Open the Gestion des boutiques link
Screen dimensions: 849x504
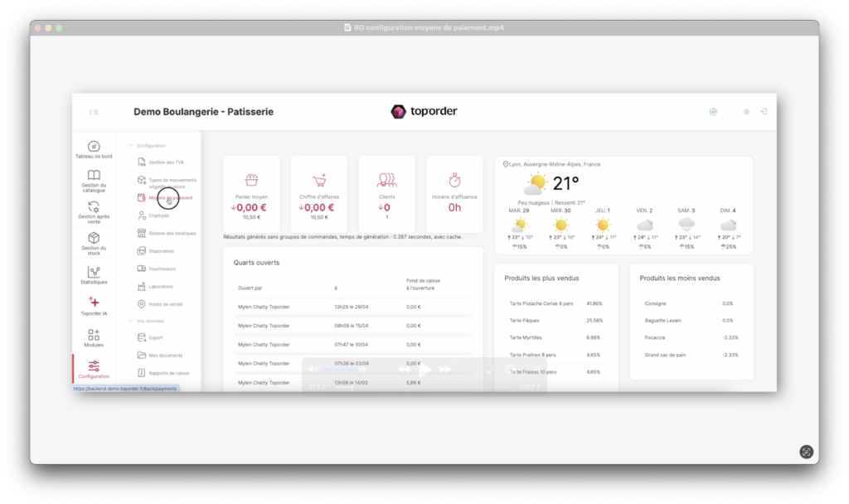coord(172,233)
